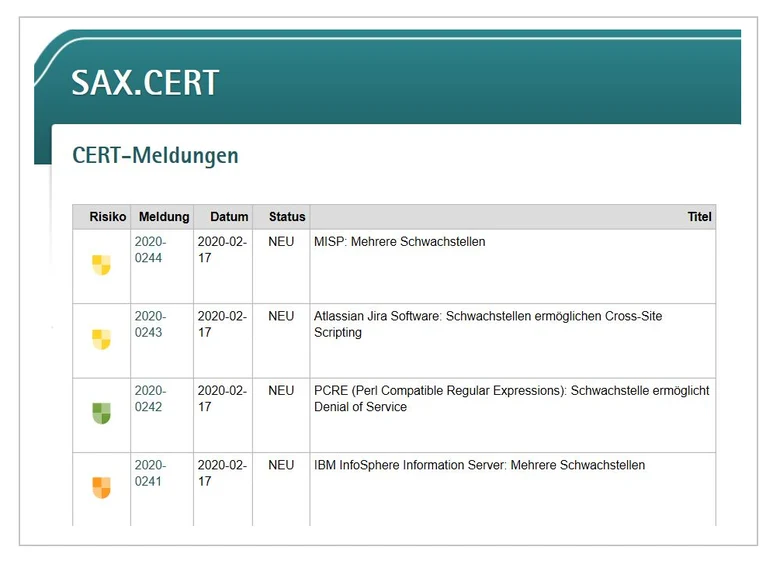Select title 'MISP: Mehrere Schwachstellen'

tap(399, 242)
